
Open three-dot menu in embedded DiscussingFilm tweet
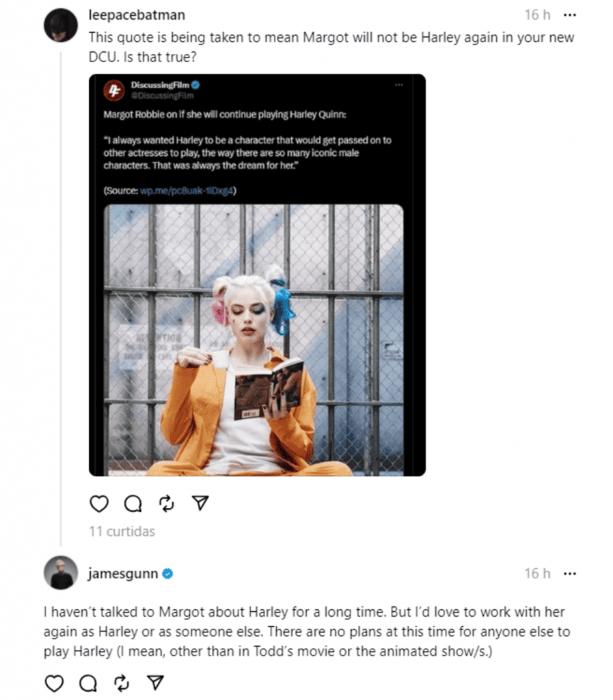(398, 85)
